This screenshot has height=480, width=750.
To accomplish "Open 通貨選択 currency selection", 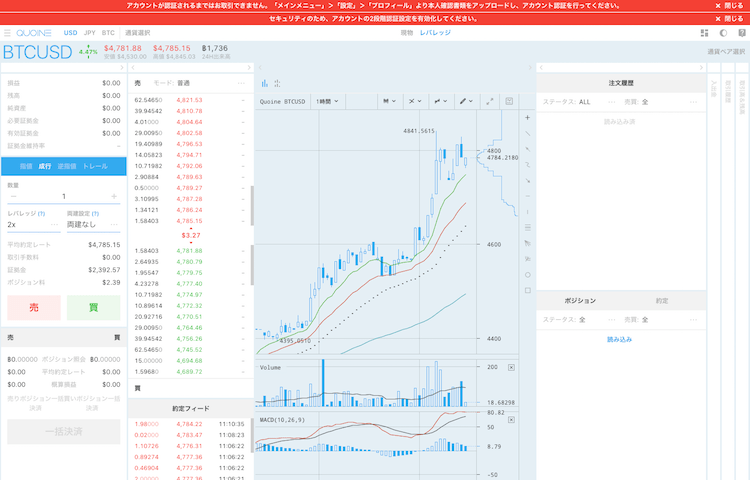I will coord(138,33).
